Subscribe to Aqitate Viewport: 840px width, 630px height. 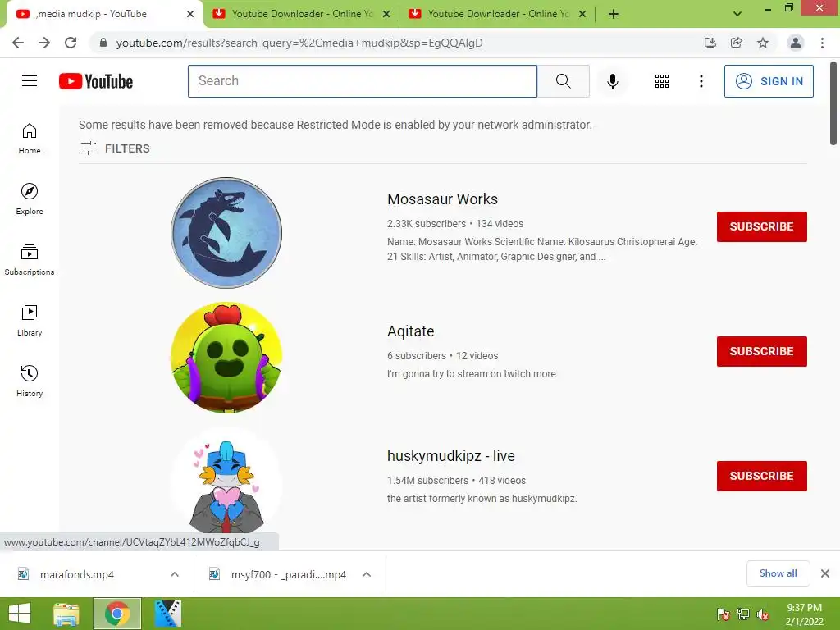[x=761, y=351]
